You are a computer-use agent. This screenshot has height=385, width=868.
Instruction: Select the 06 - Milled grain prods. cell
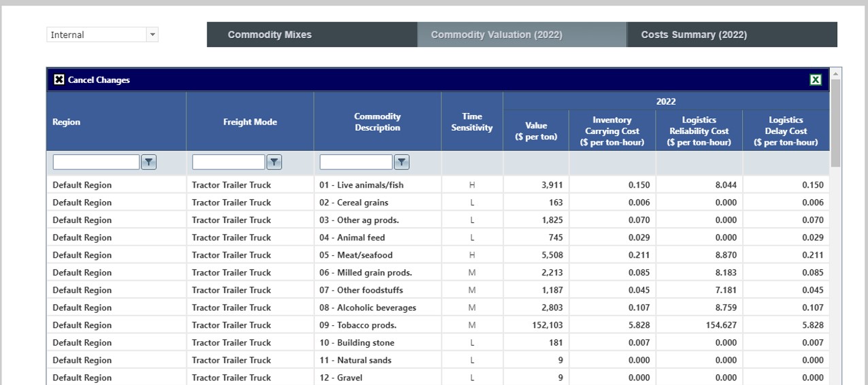[x=378, y=273]
